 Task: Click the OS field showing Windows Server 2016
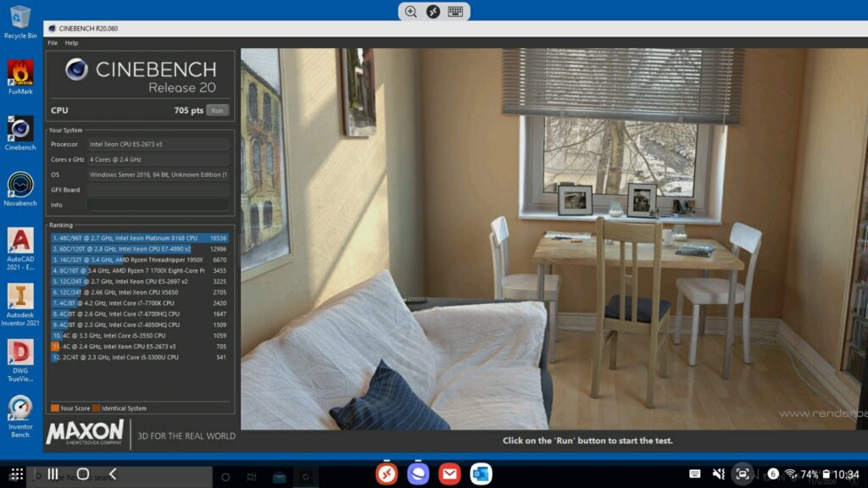[x=158, y=175]
